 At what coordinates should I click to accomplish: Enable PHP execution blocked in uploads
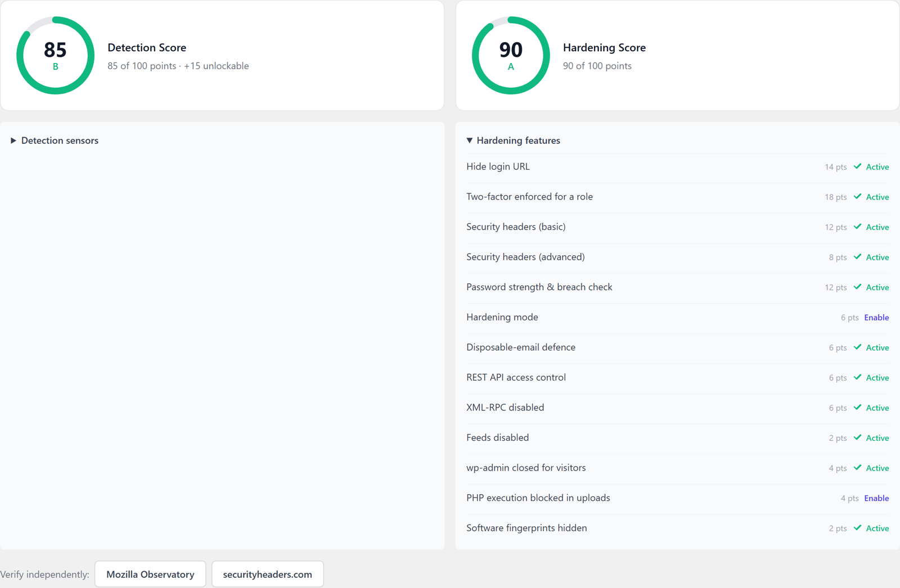(876, 498)
